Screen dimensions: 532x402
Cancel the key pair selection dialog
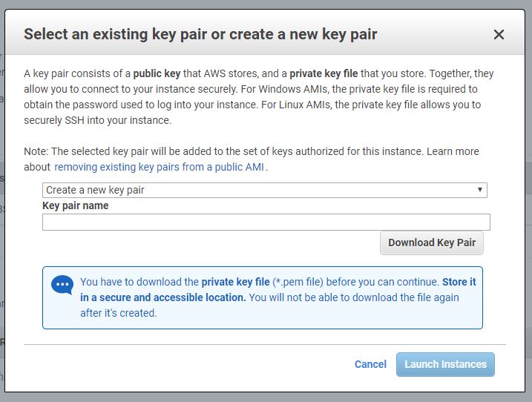370,364
